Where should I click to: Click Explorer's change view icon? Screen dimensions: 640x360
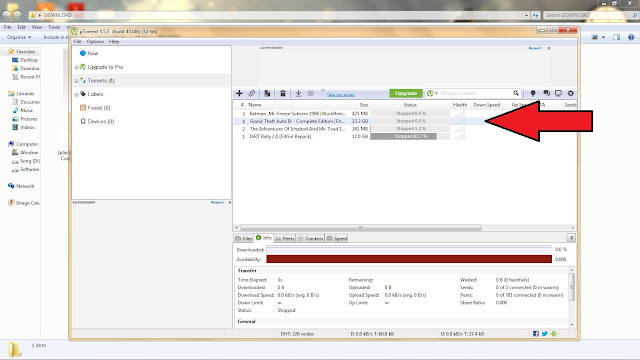point(595,37)
